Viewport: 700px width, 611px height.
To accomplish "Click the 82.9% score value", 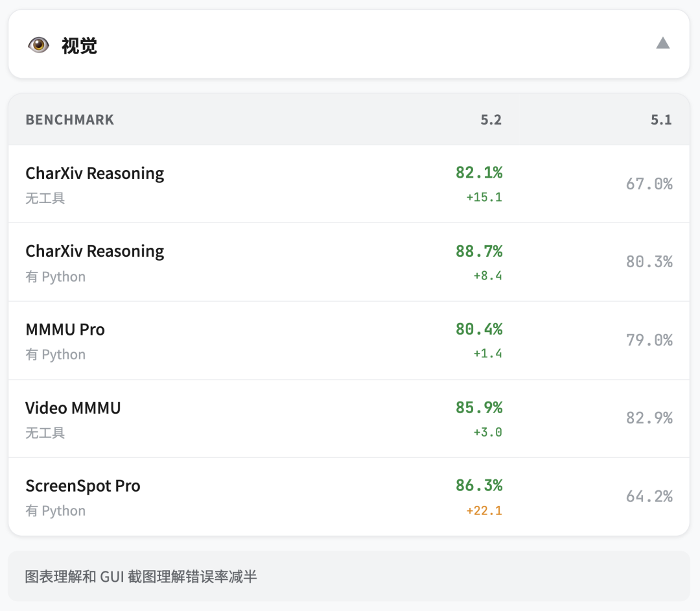I will [x=649, y=418].
